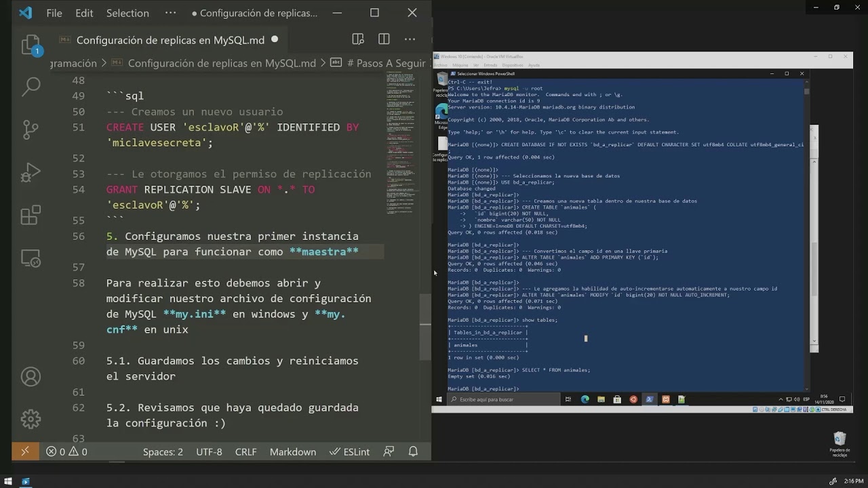868x488 pixels.
Task: Open notifications bell in status bar
Action: click(x=413, y=451)
